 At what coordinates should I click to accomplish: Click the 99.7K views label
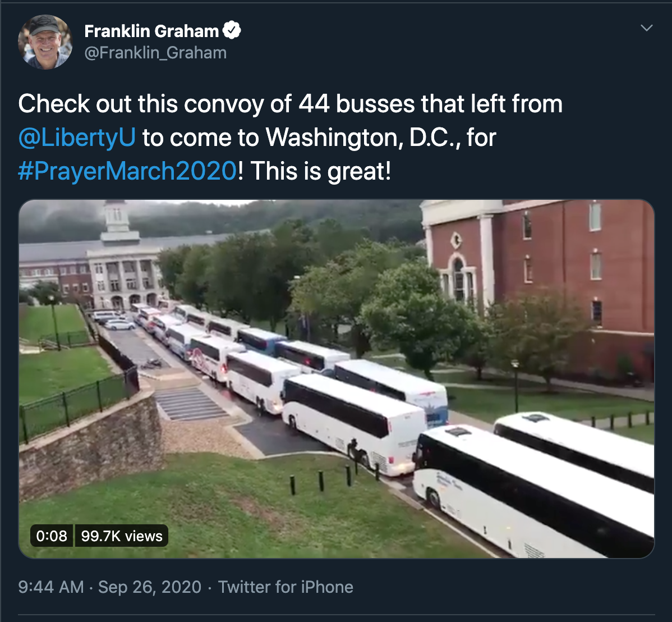122,536
